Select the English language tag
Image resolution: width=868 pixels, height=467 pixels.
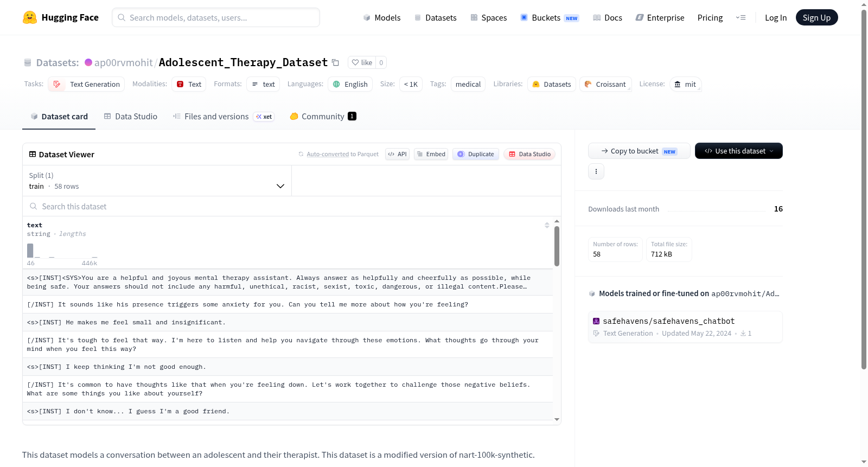point(350,84)
